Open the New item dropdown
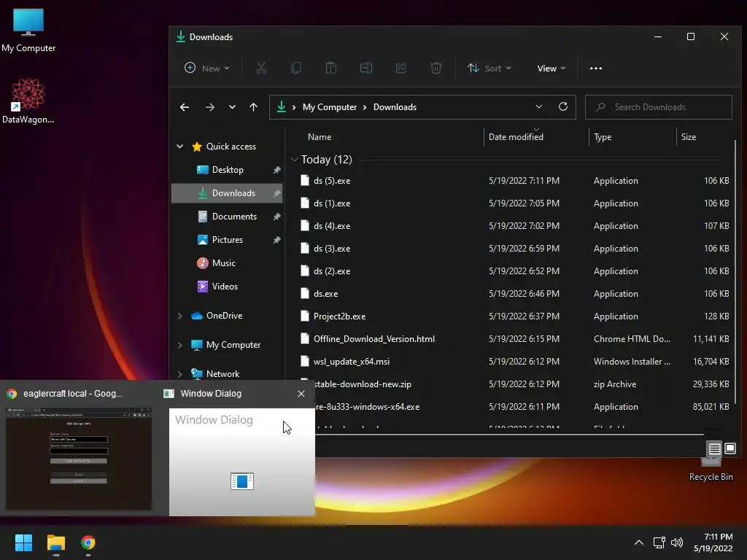Image resolution: width=747 pixels, height=560 pixels. point(206,68)
